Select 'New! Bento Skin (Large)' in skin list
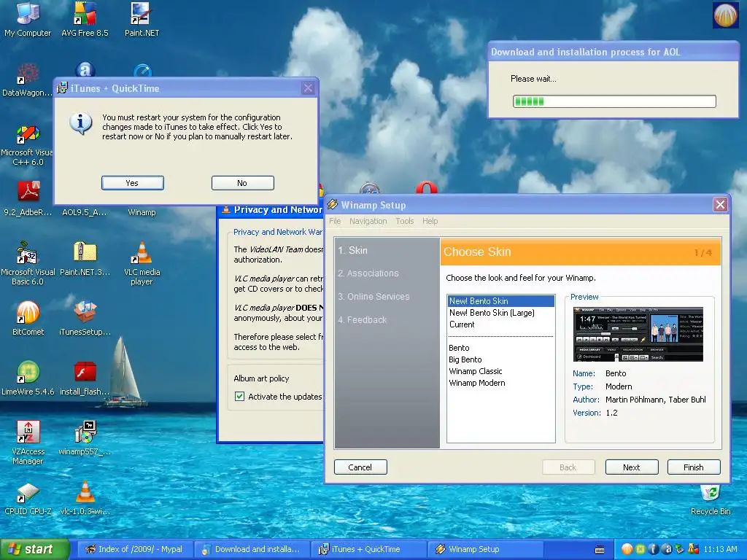This screenshot has height=560, width=747. pyautogui.click(x=500, y=313)
